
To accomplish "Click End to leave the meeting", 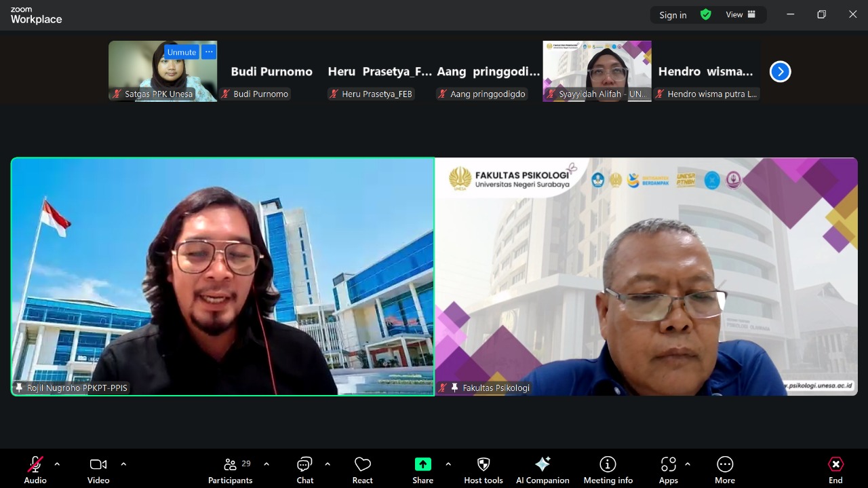I will 835,470.
